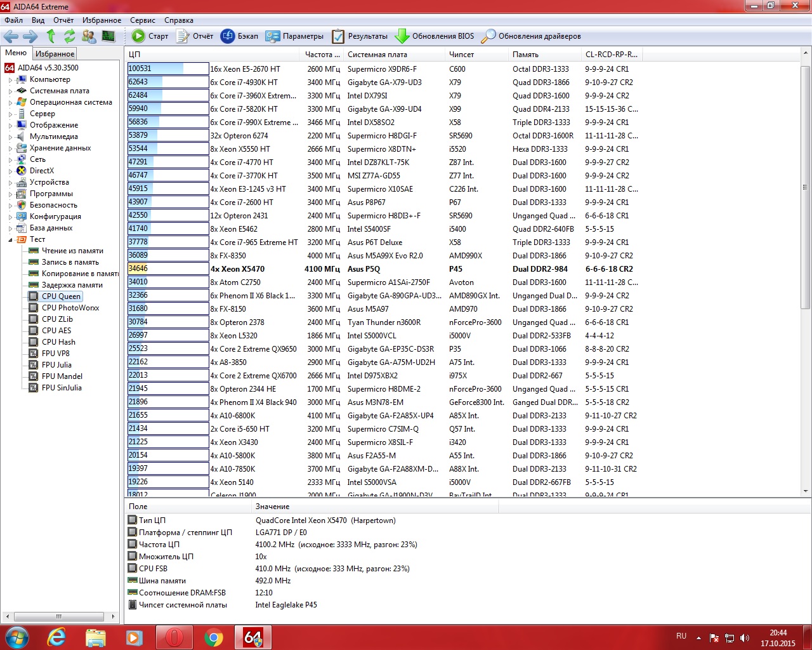The image size is (812, 650).
Task: Check Обновления BIOS
Action: click(435, 36)
